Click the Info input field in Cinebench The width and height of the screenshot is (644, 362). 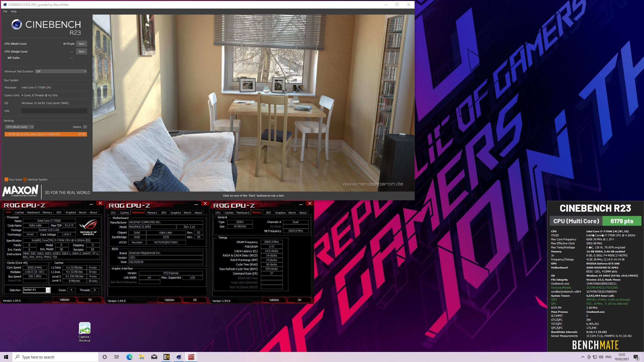click(54, 111)
